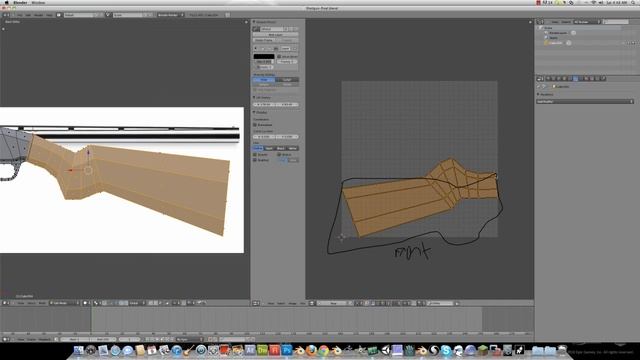Open Skype from the dock
640x360 pixels.
[x=446, y=350]
